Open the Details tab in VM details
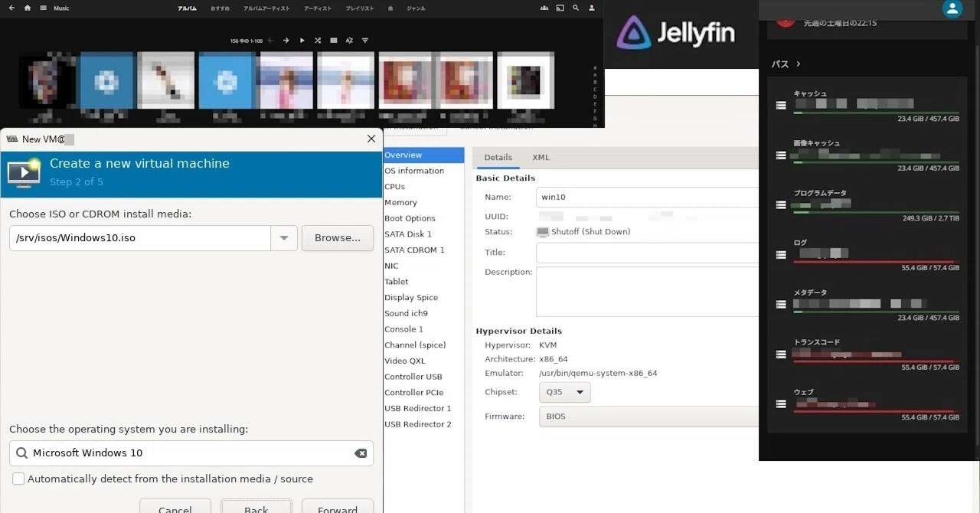 (498, 158)
